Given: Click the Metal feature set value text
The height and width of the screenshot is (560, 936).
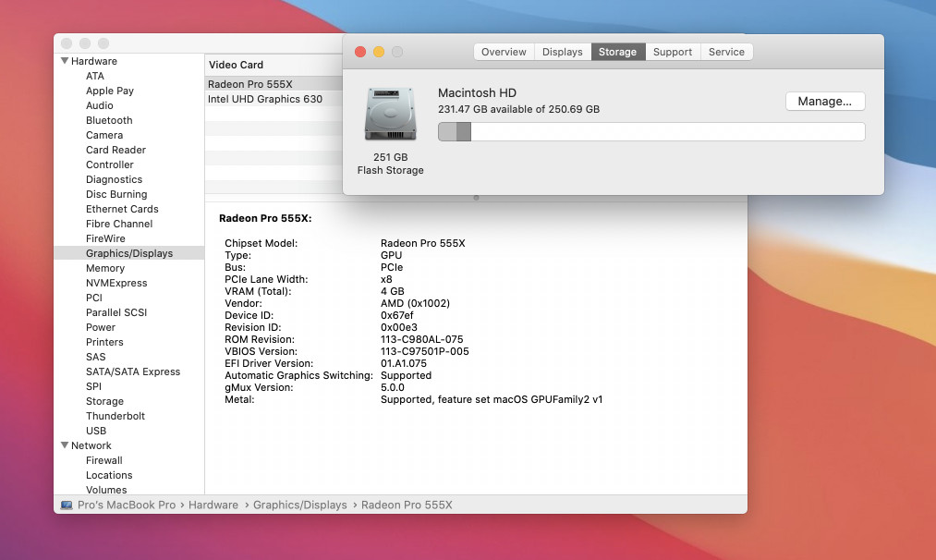Looking at the screenshot, I should 492,399.
